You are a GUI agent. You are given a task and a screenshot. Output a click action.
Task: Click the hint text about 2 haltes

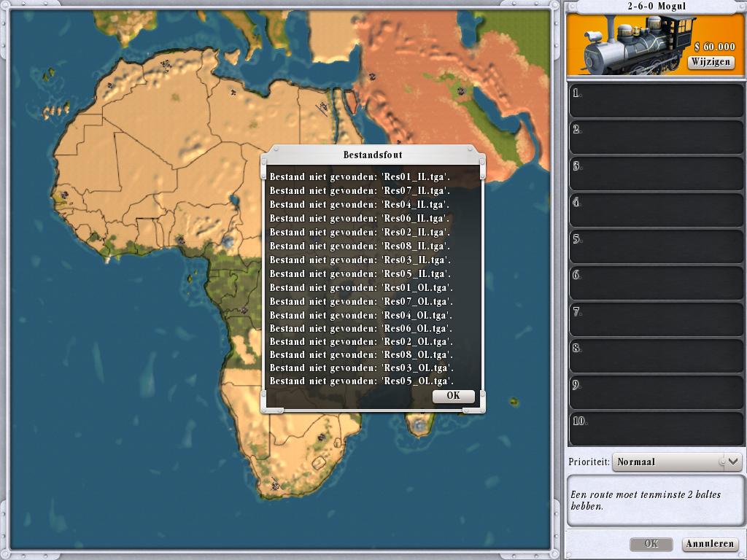tap(646, 500)
